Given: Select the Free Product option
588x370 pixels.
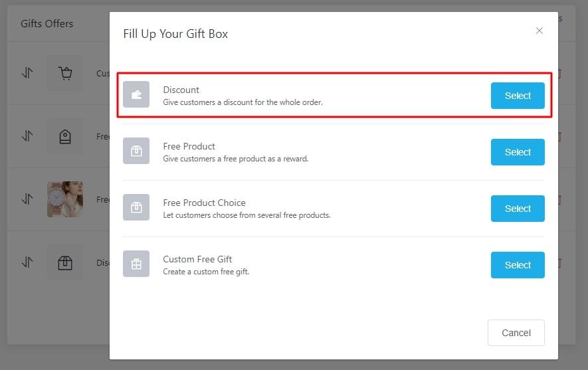Looking at the screenshot, I should (518, 152).
